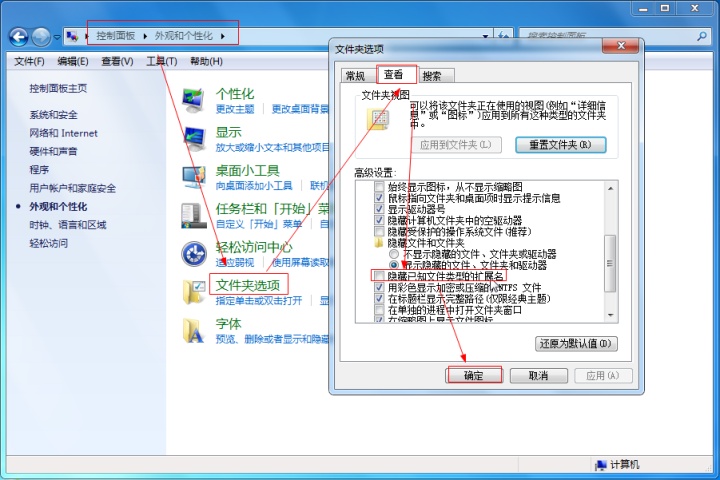Image resolution: width=720 pixels, height=480 pixels.
Task: Go to 用户帐户和家庭安全 category
Action: pos(73,188)
